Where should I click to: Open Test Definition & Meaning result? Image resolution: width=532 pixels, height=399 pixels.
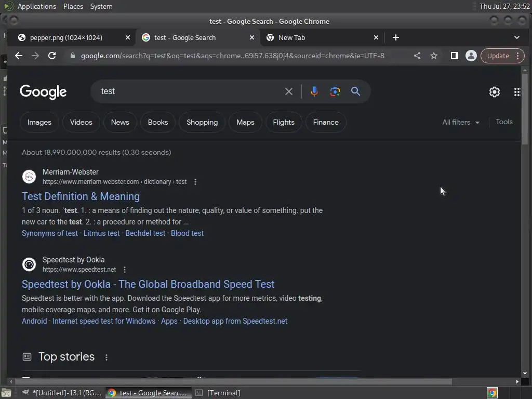[81, 196]
